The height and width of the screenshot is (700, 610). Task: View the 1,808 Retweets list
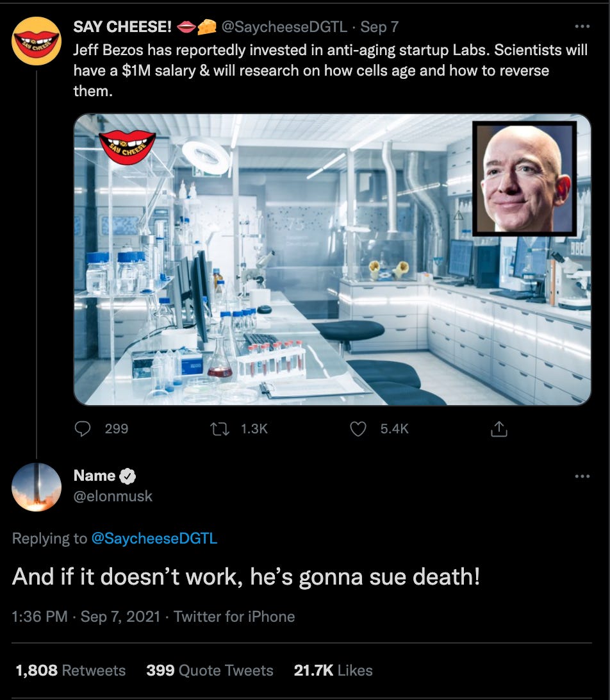point(70,671)
